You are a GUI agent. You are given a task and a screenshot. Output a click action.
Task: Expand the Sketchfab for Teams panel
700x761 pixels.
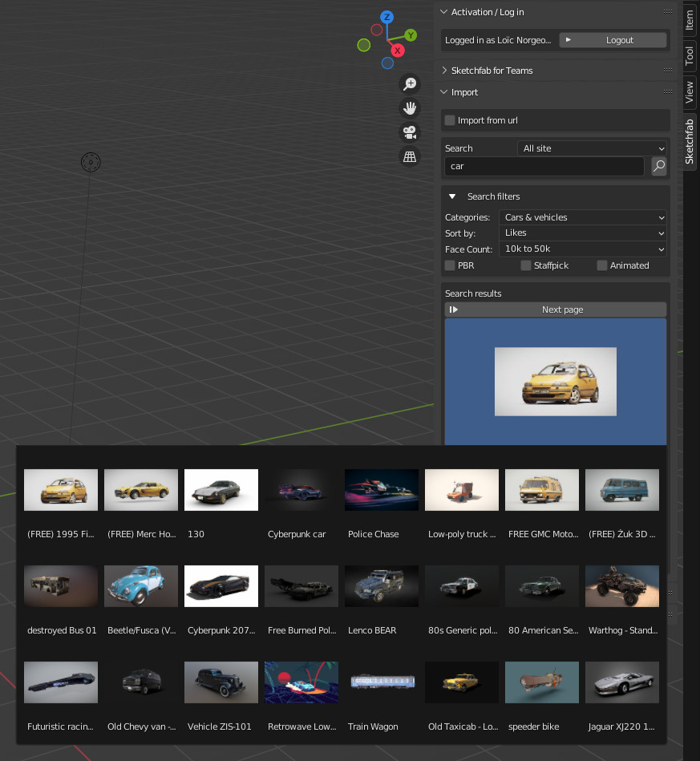[x=492, y=71]
